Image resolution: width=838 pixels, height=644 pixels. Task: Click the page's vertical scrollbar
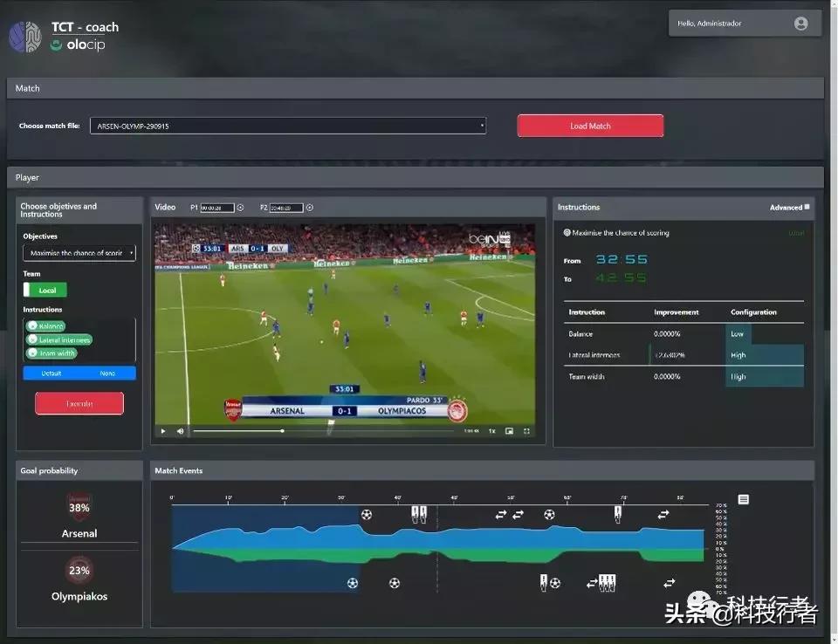pos(835,320)
